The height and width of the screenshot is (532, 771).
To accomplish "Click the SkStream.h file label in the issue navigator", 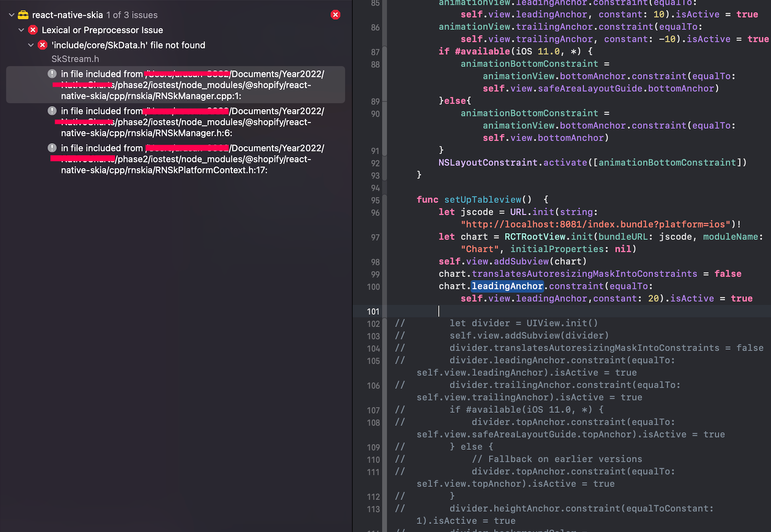I will 75,59.
